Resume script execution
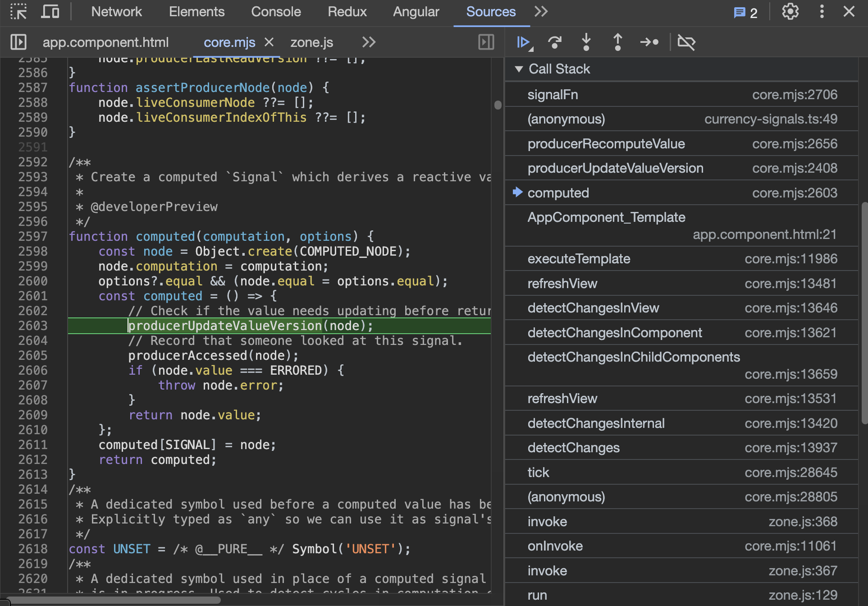868x606 pixels. (523, 42)
